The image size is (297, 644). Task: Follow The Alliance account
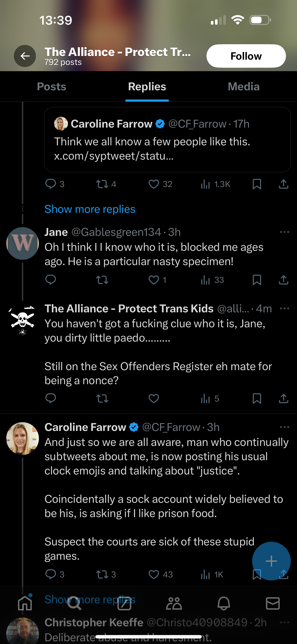coord(246,56)
